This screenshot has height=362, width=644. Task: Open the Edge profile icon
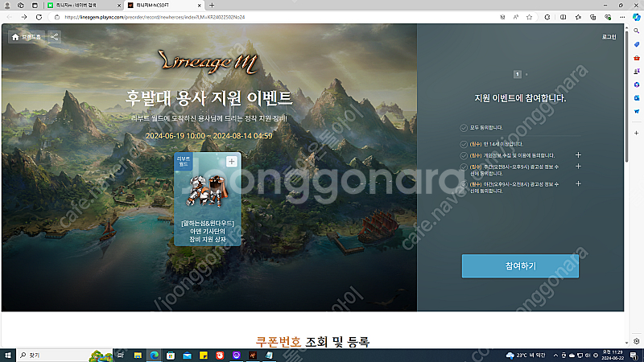click(x=7, y=6)
